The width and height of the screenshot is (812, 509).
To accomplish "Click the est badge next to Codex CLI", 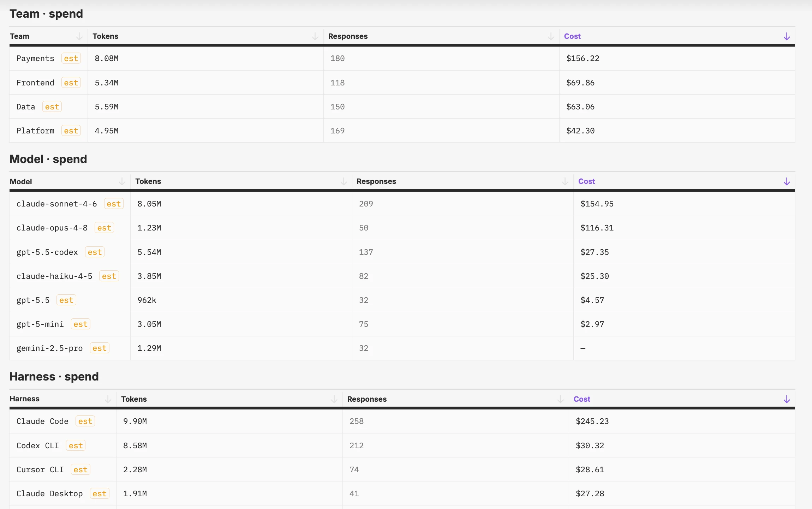I will (76, 445).
